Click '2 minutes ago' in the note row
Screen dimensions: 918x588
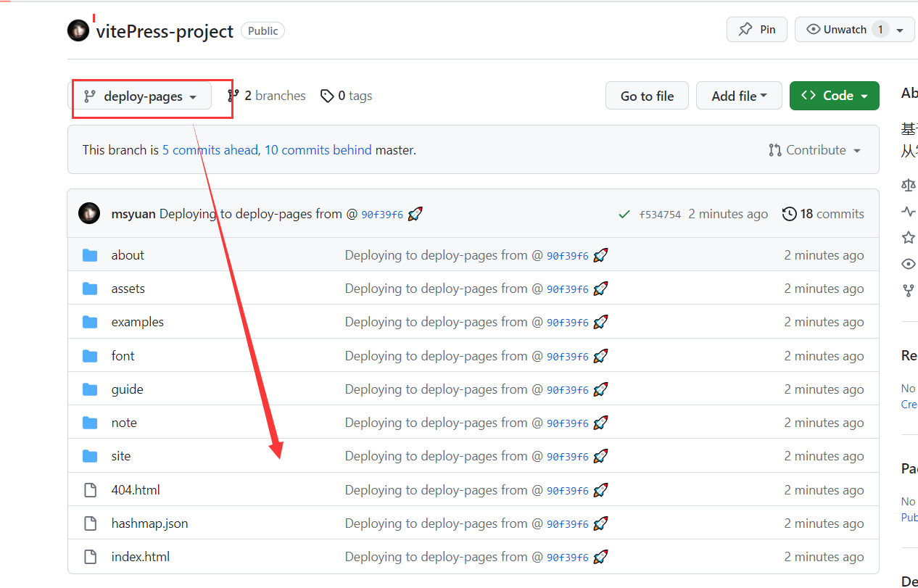pyautogui.click(x=824, y=423)
